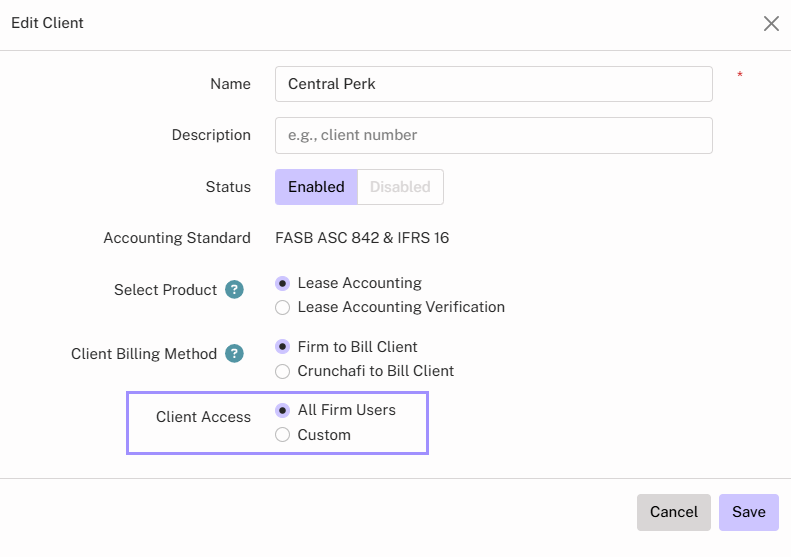The width and height of the screenshot is (791, 557).
Task: Click the Client Access label
Action: point(203,417)
